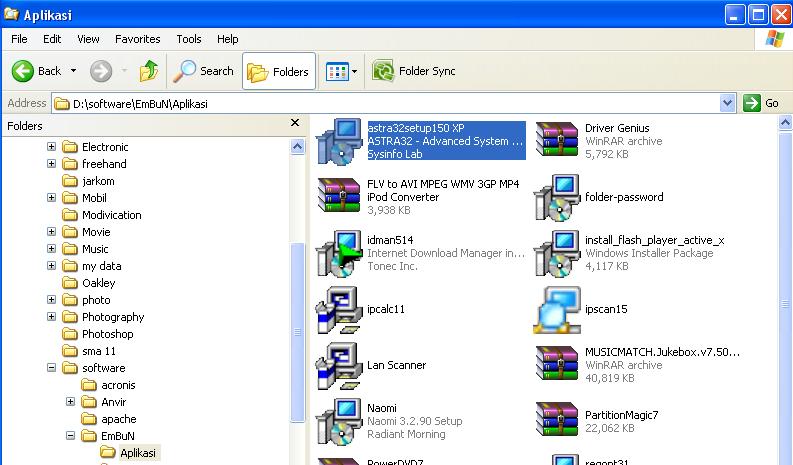The width and height of the screenshot is (793, 465).
Task: Collapse the EmBuN folder
Action: [x=70, y=435]
